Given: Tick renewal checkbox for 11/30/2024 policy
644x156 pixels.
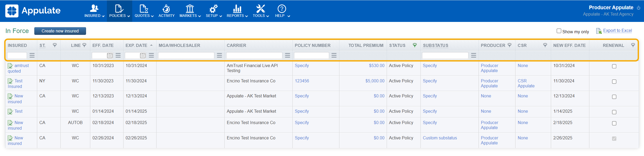Looking at the screenshot, I should [614, 82].
